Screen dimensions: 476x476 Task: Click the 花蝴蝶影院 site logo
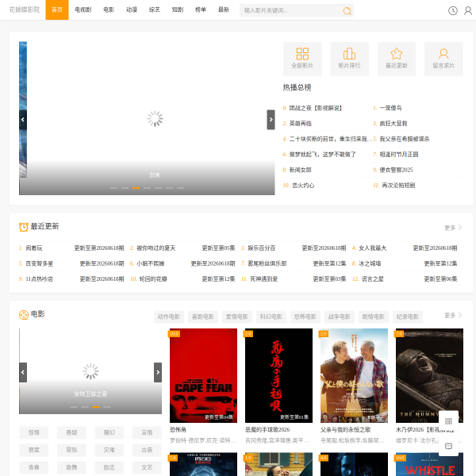click(x=25, y=10)
